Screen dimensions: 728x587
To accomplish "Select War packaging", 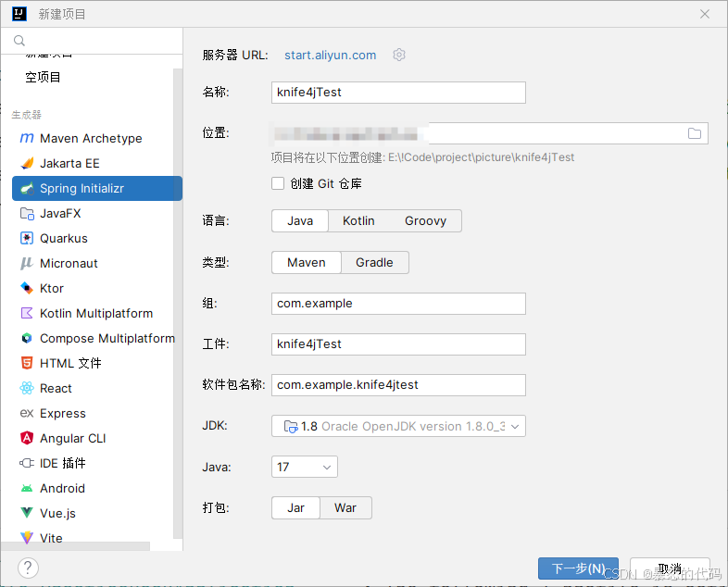I will pos(345,508).
